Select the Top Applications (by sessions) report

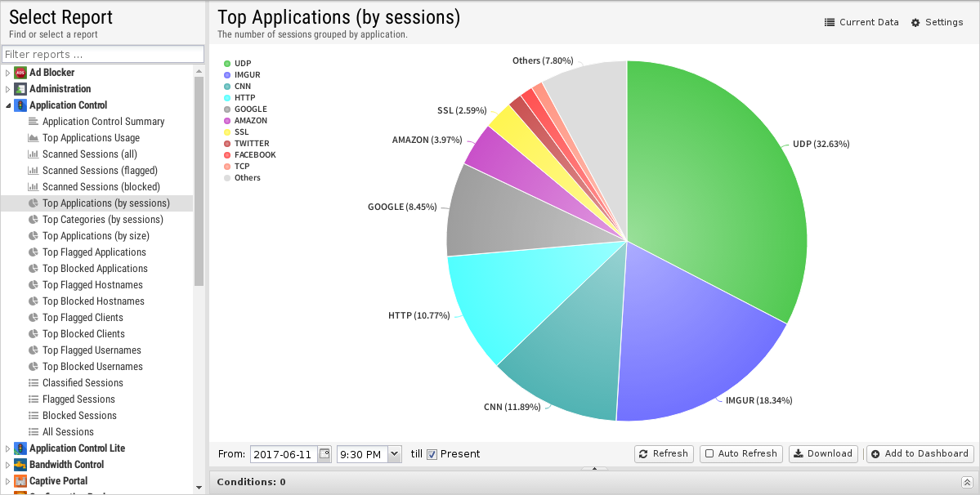pyautogui.click(x=97, y=203)
